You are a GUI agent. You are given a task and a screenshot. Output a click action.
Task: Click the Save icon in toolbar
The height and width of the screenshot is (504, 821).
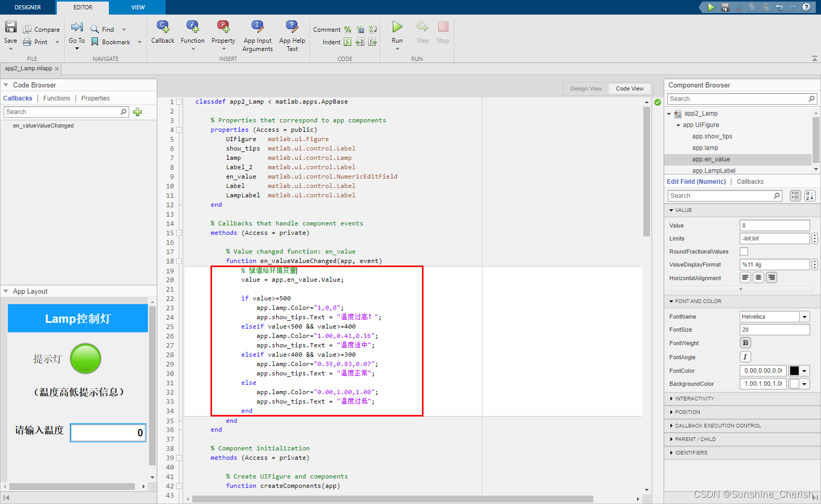click(11, 27)
